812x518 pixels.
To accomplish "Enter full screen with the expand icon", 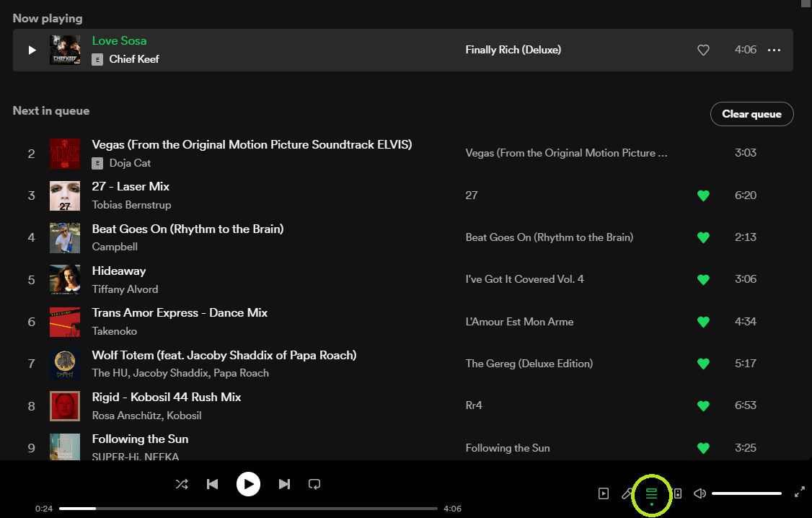I will (x=800, y=492).
